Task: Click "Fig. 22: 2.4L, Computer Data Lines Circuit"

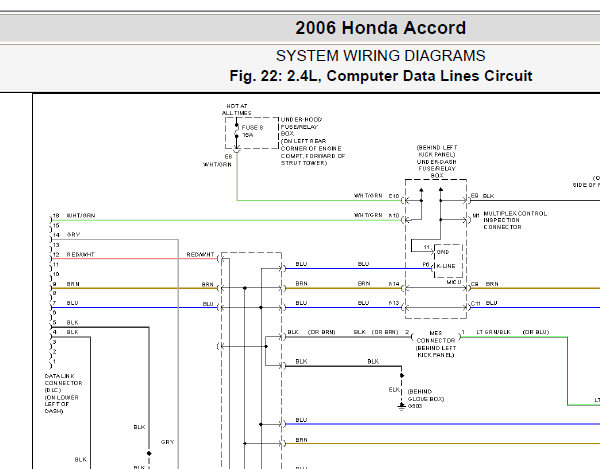Action: click(380, 76)
